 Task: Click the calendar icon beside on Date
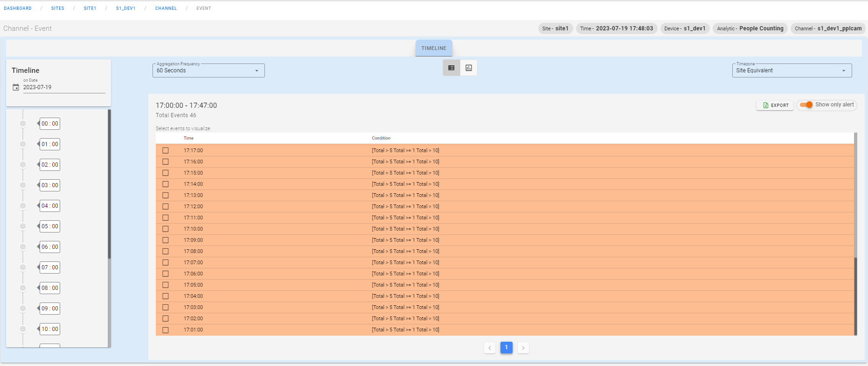16,87
